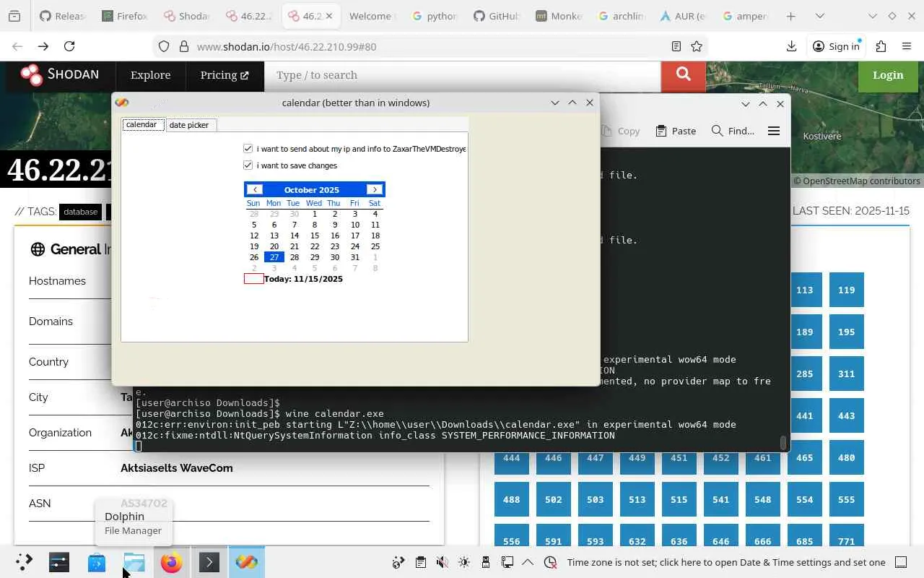Open the clipboard tray icon
Screen dimensions: 924x578
421,562
